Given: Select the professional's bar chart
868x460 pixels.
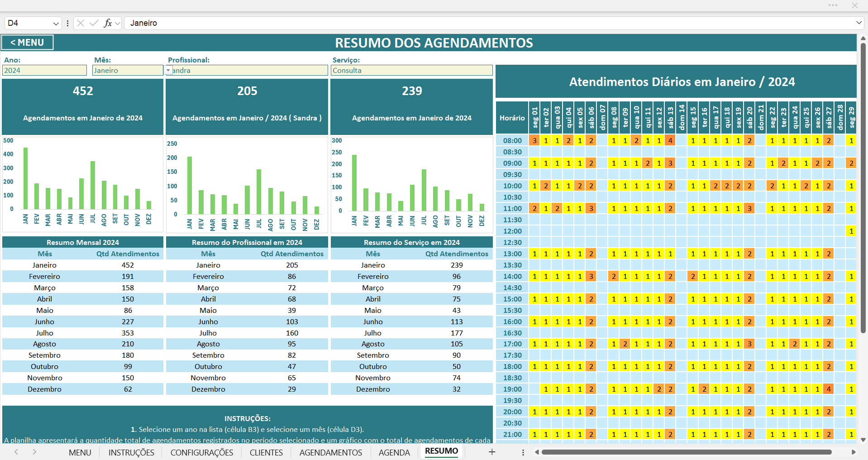Looking at the screenshot, I should pyautogui.click(x=247, y=184).
